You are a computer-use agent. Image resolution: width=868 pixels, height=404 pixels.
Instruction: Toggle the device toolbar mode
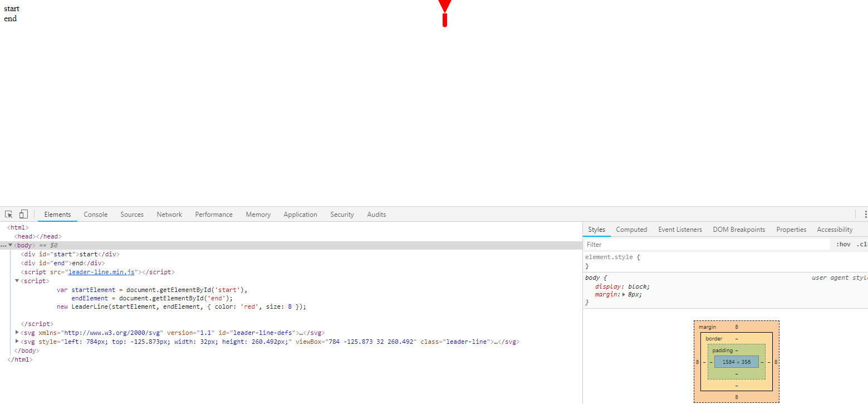23,214
